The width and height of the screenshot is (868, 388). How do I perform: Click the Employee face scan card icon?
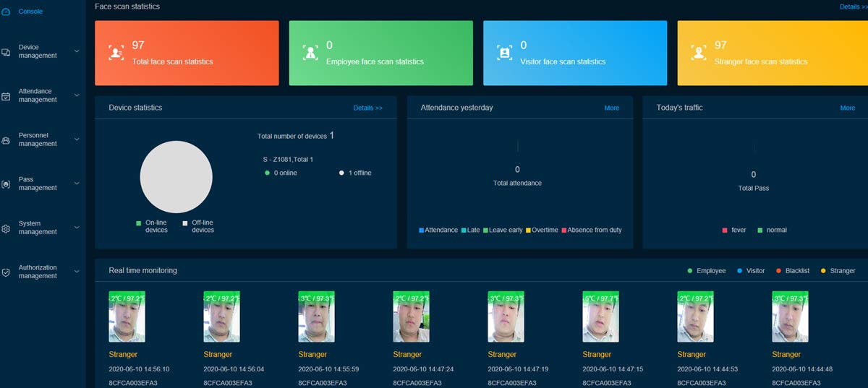click(310, 53)
